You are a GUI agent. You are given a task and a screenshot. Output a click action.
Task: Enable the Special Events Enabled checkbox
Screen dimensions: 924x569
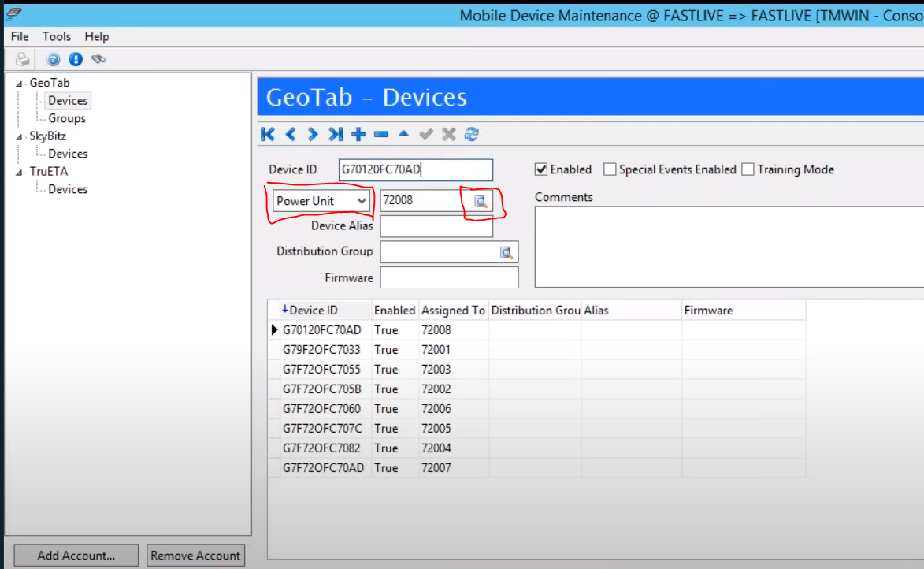(x=610, y=169)
